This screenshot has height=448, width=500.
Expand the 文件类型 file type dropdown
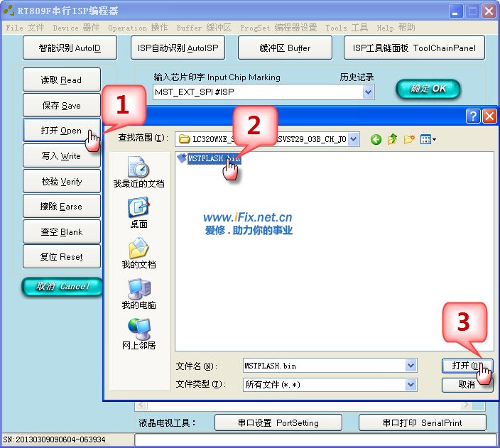coord(411,385)
